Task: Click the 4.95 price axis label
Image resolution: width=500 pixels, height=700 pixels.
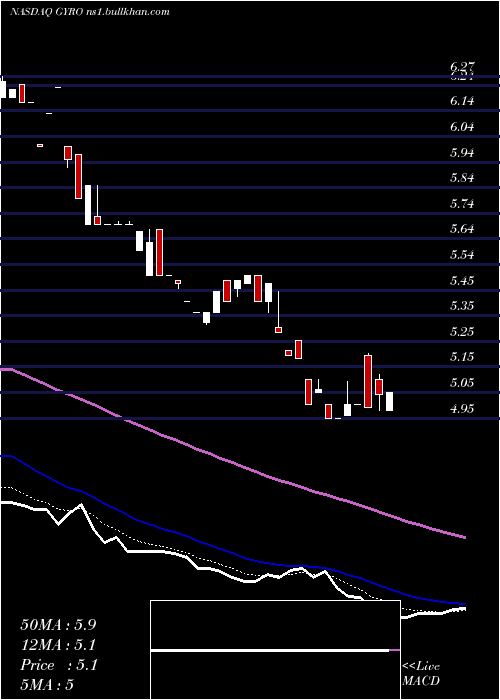Action: [462, 408]
